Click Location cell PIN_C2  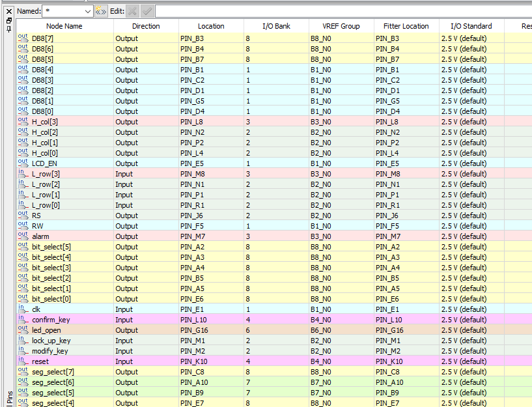[x=211, y=80]
